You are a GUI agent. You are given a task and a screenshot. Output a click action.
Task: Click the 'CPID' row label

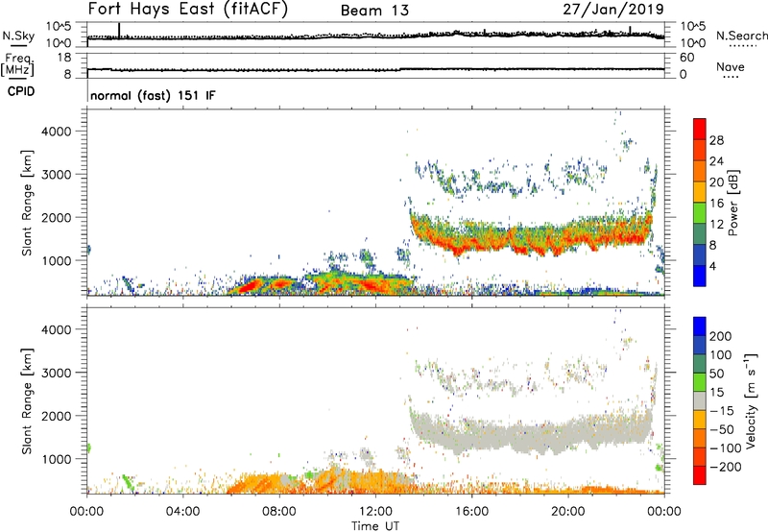coord(21,91)
